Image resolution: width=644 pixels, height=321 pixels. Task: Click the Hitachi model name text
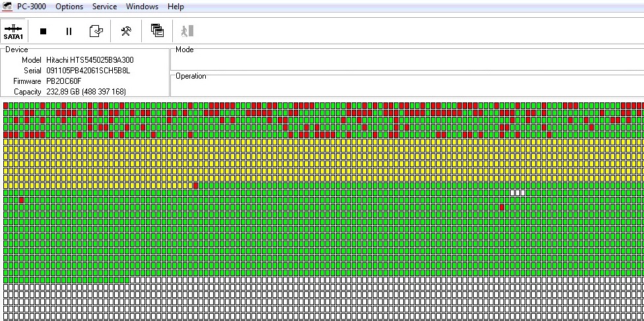[90, 60]
